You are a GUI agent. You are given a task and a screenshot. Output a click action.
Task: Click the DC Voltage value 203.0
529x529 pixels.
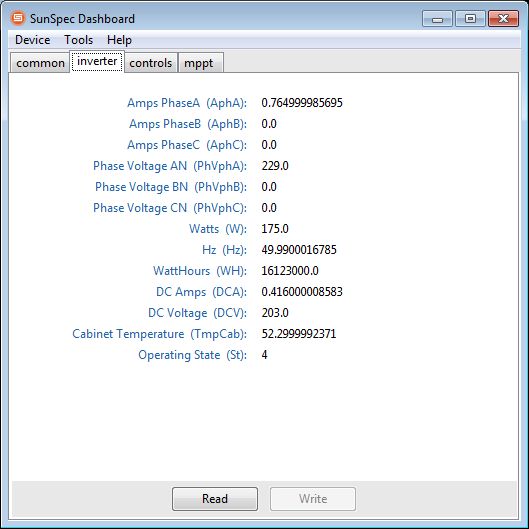[x=275, y=313]
